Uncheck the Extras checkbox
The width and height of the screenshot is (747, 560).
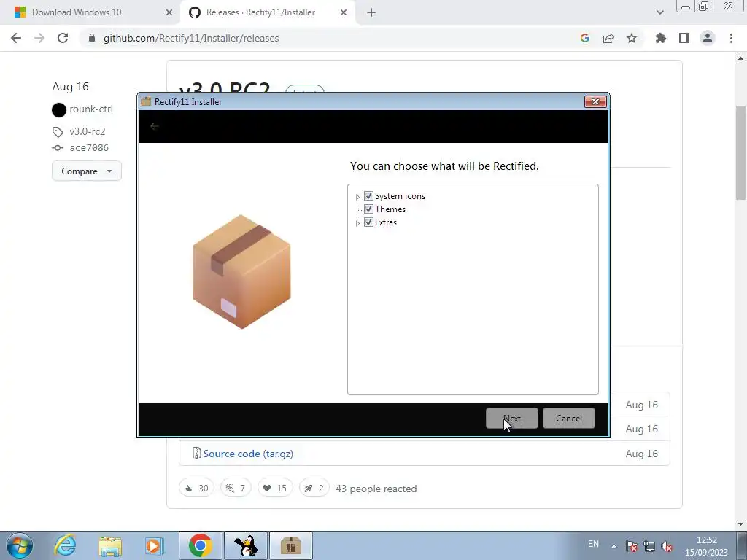[368, 222]
